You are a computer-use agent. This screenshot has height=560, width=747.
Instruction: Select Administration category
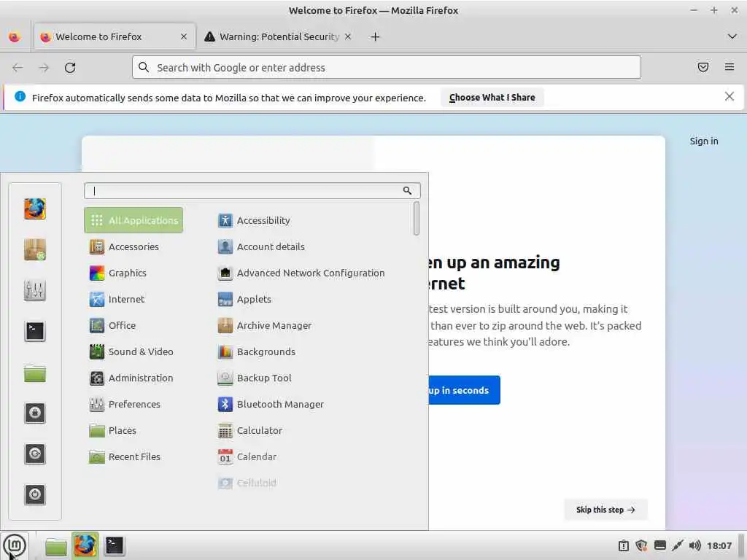click(133, 378)
